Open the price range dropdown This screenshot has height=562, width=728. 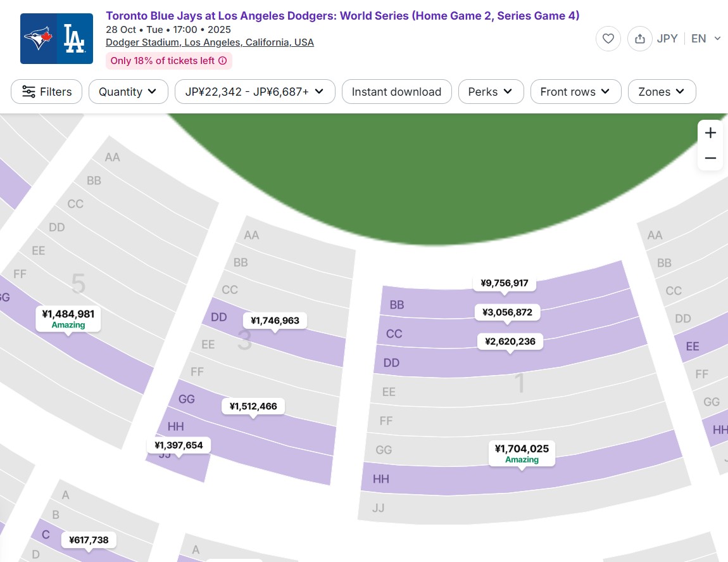pyautogui.click(x=254, y=92)
